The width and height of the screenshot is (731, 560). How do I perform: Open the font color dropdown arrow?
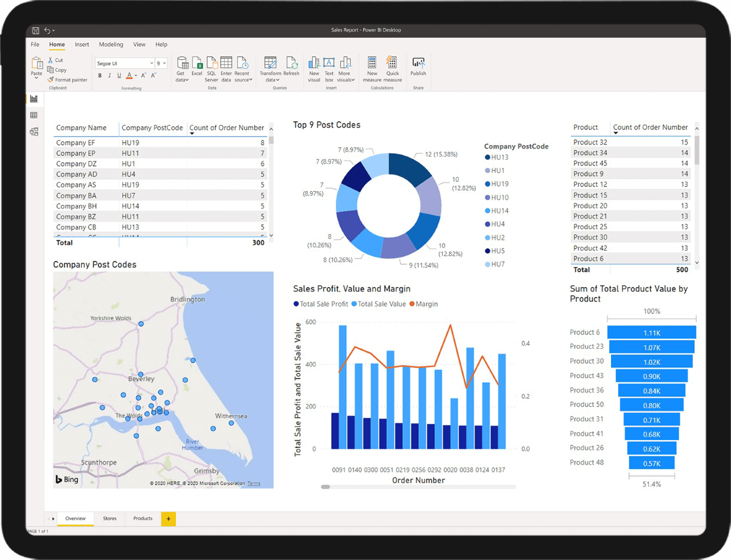(x=135, y=76)
